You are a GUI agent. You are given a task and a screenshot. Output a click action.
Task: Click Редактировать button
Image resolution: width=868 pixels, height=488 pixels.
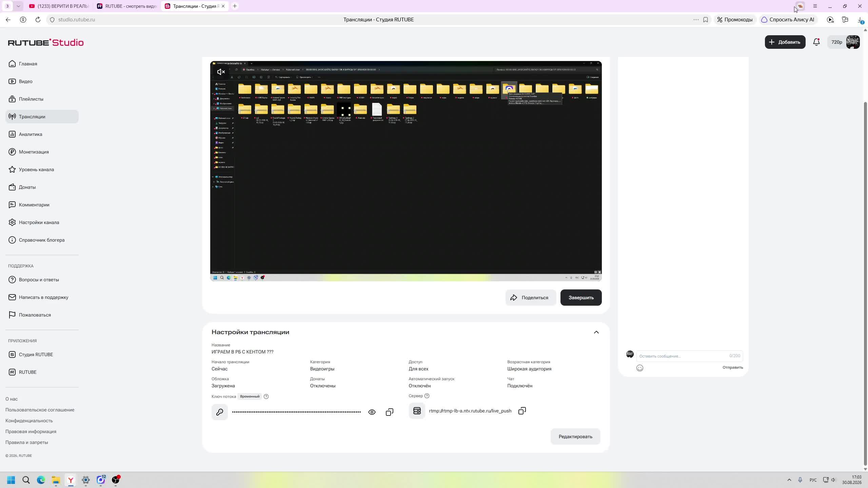click(575, 436)
